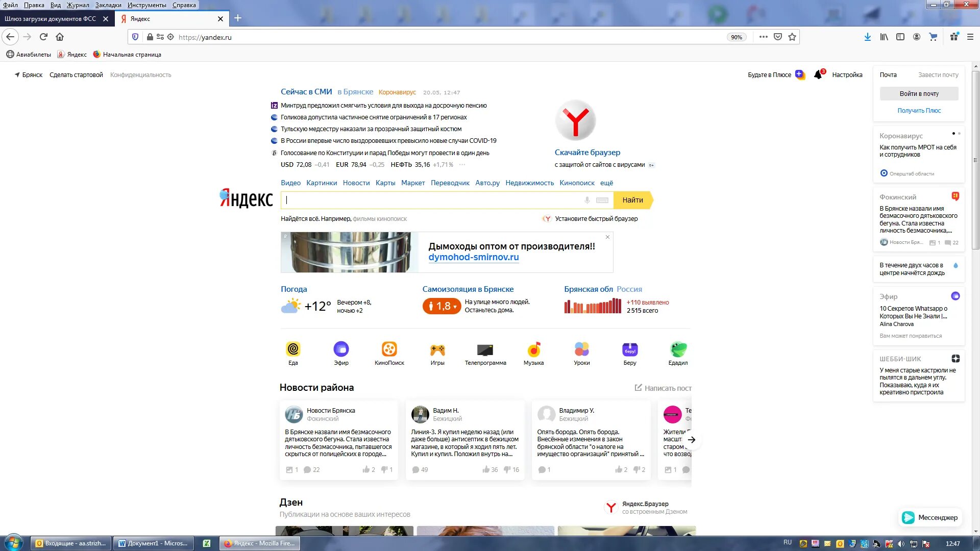Click the Firefox downloads arrow icon
Viewport: 980px width, 551px height.
point(867,37)
